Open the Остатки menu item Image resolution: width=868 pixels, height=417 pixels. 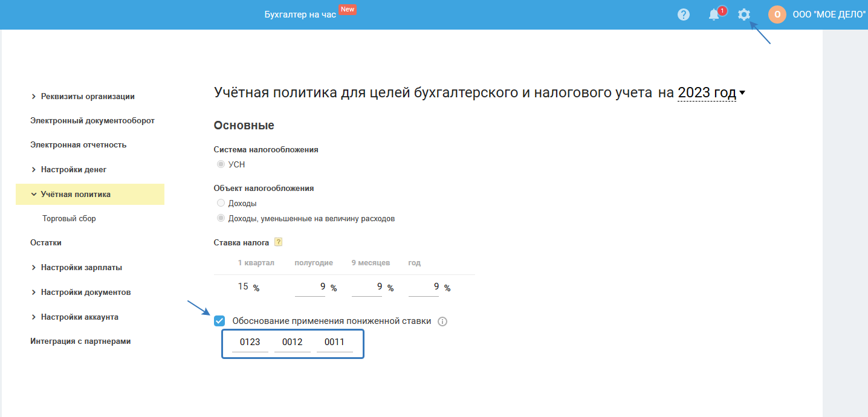click(x=46, y=243)
